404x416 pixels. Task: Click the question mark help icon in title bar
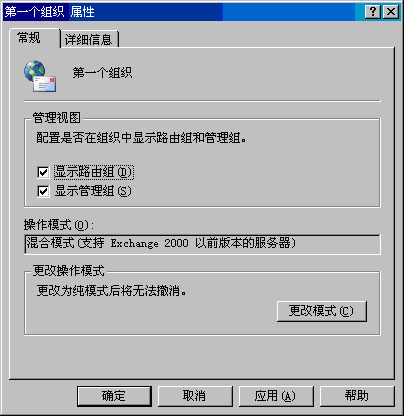[x=373, y=12]
